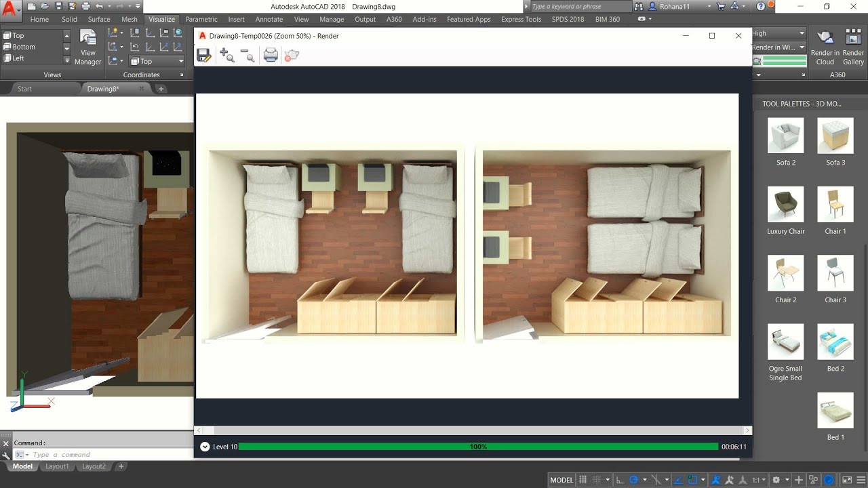Toggle Polar tracking in status bar
868x488 pixels.
click(634, 480)
